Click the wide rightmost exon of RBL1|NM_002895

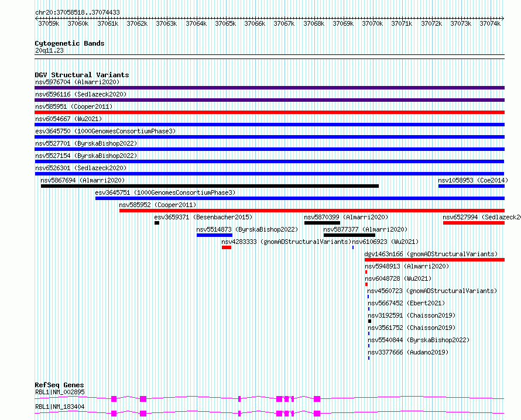(x=317, y=399)
